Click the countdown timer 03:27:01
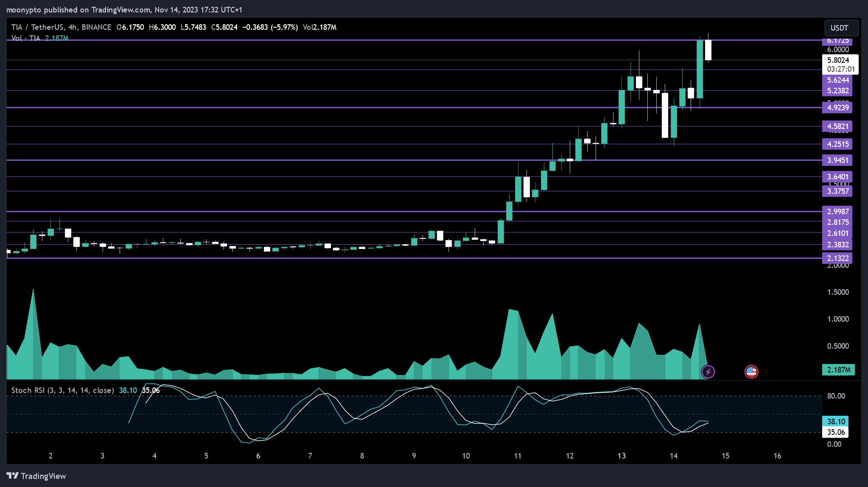This screenshot has width=868, height=487. click(x=841, y=70)
